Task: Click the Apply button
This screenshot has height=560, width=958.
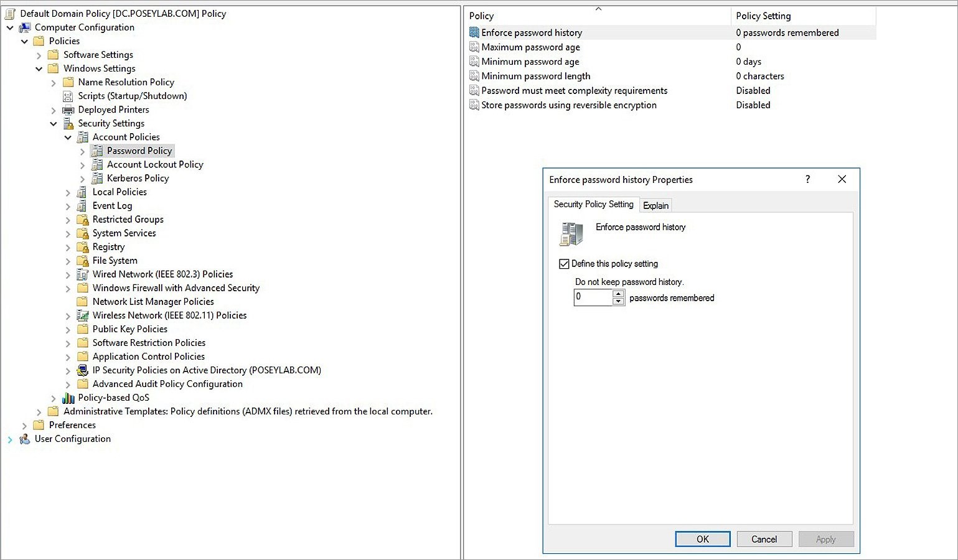Action: [x=826, y=539]
